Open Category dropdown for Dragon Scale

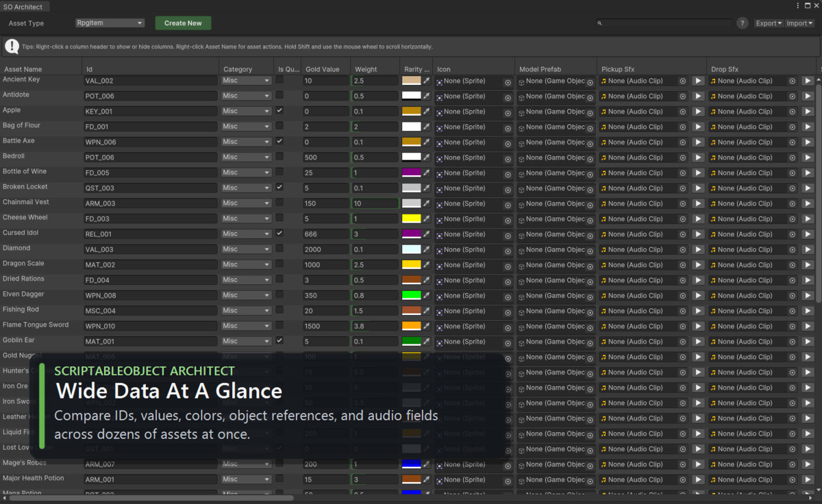[x=246, y=264]
